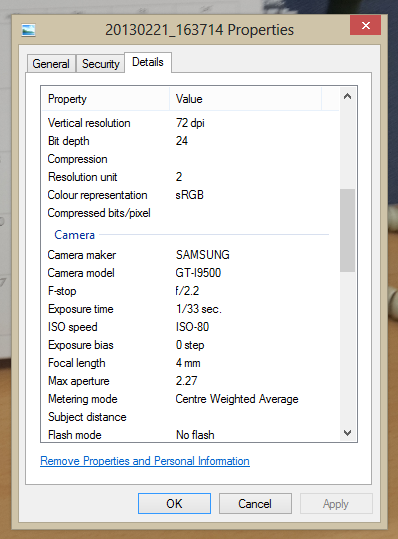Click the ISO speed ISO-80 value
398x539 pixels.
(x=192, y=327)
